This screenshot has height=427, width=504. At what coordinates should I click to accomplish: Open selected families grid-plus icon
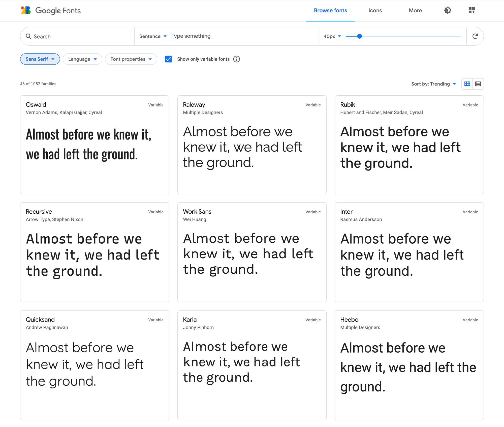[x=472, y=10]
